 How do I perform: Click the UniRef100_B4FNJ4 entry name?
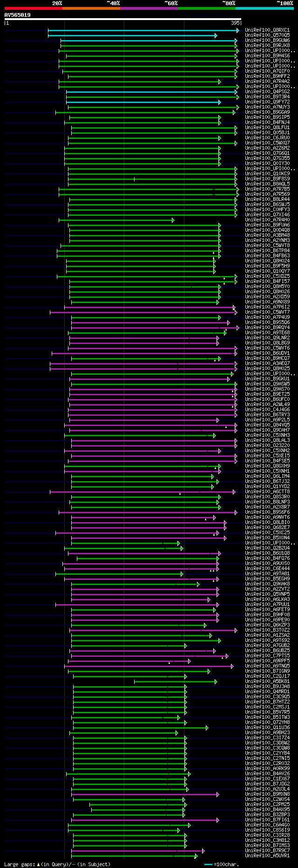coord(267,123)
